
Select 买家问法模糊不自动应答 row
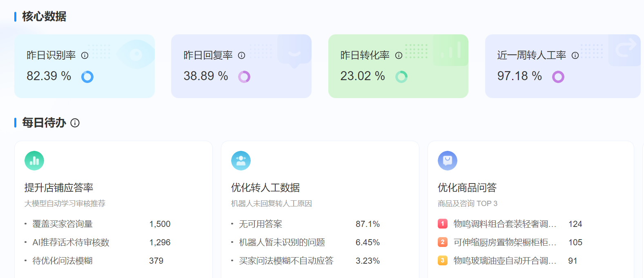point(305,261)
